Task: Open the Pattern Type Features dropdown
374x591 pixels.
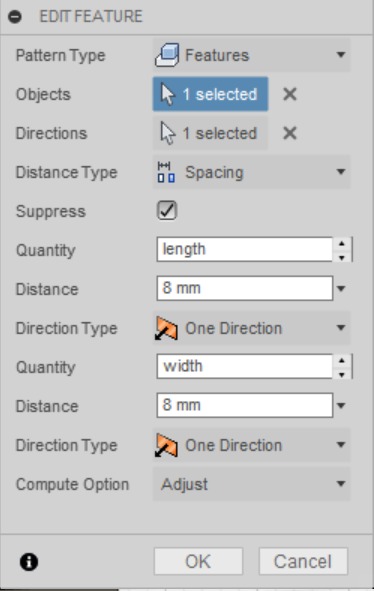Action: click(x=251, y=55)
